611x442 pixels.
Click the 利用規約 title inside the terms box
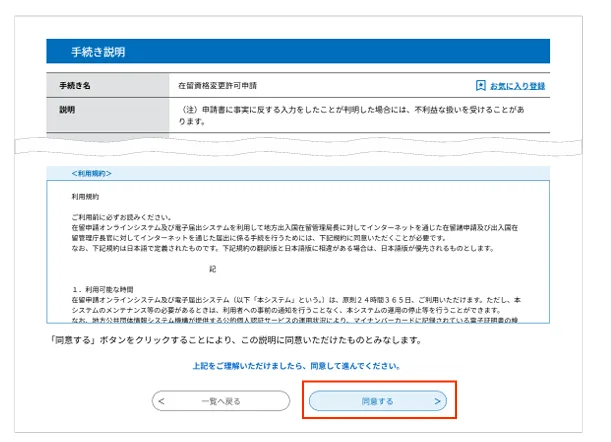click(85, 196)
